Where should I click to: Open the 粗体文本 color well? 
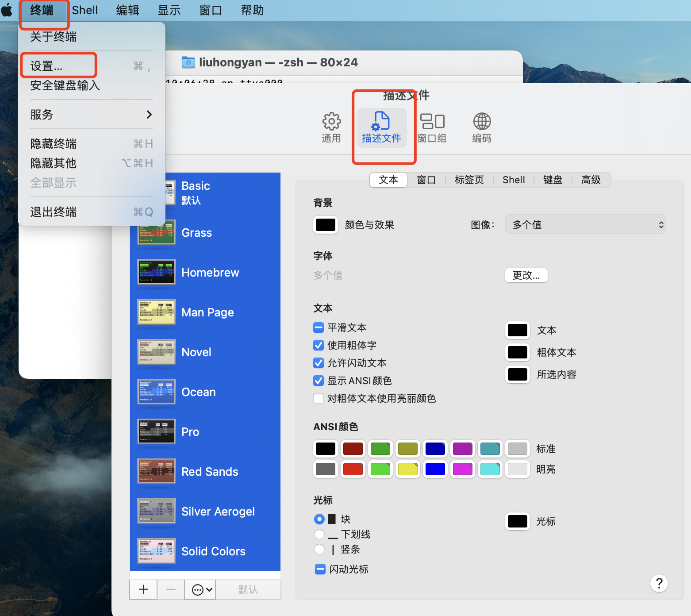[x=518, y=352]
